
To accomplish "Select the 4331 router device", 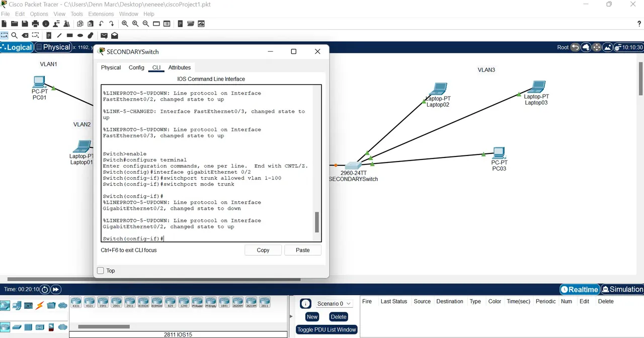I will click(76, 303).
